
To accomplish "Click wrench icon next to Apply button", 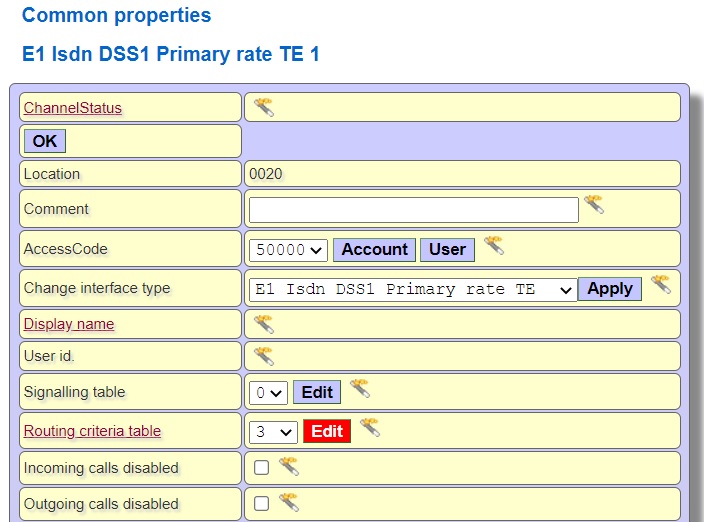I will click(x=660, y=285).
